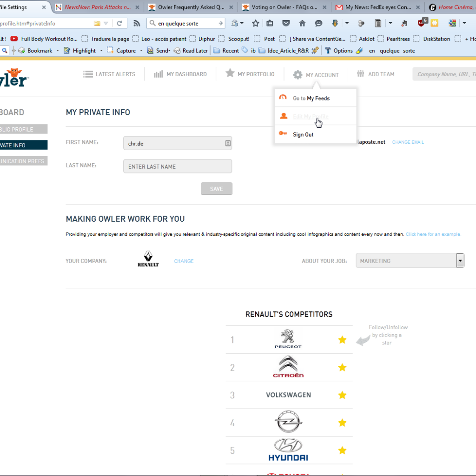Save page with the Pocket icon
The width and height of the screenshot is (476, 476).
point(286,23)
